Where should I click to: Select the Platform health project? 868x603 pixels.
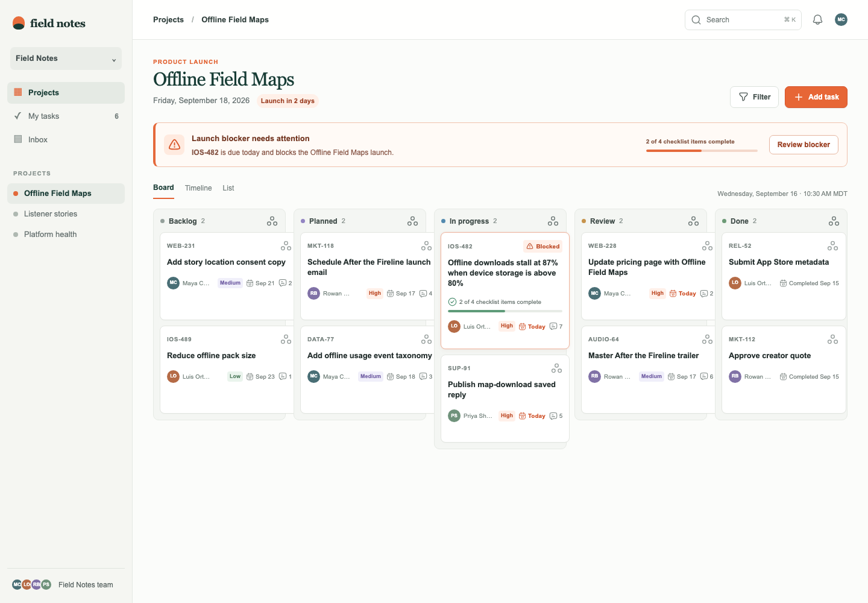[66, 235]
